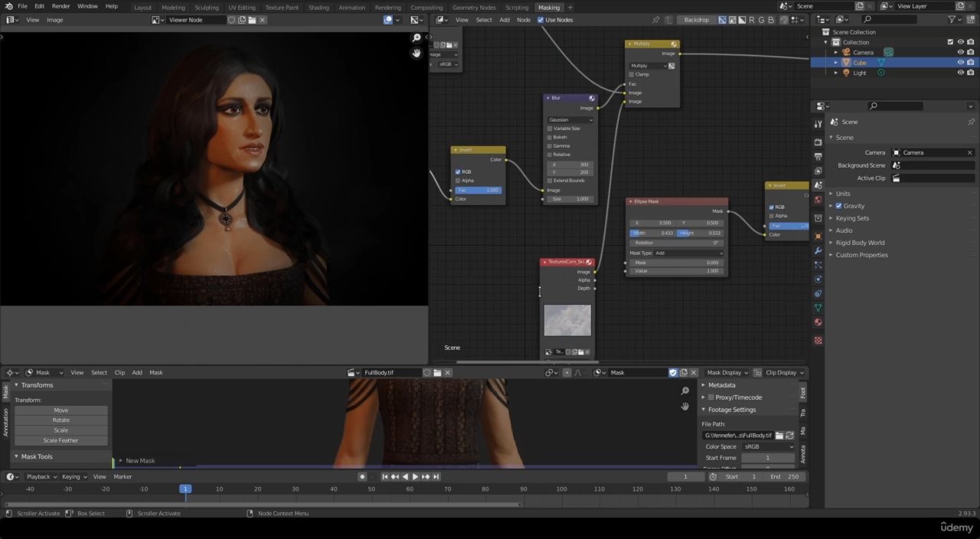Click the pin icon in the node editor header
The image size is (980, 539).
coord(655,20)
